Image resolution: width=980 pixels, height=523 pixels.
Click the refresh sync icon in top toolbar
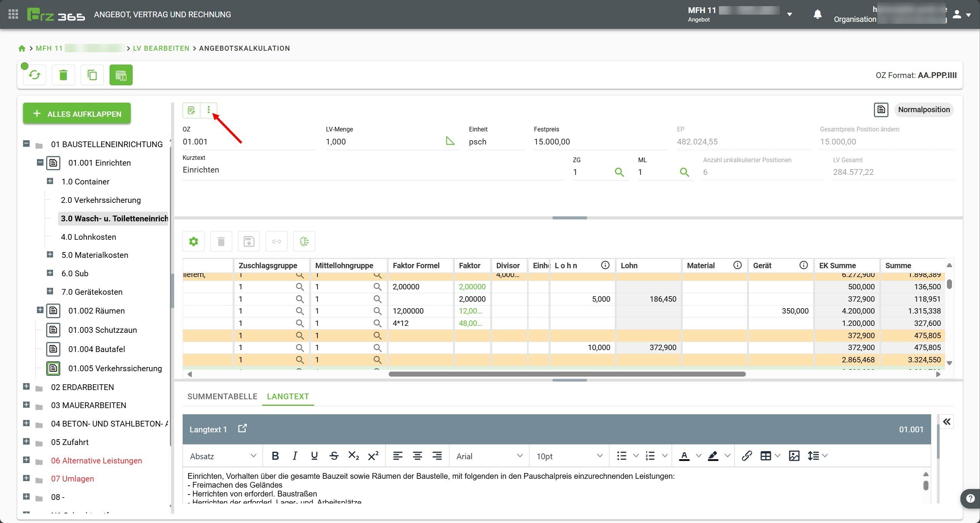pyautogui.click(x=35, y=75)
